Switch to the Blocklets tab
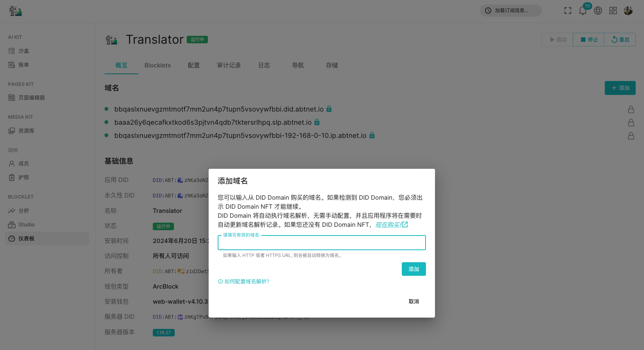The height and width of the screenshot is (350, 644). point(157,66)
